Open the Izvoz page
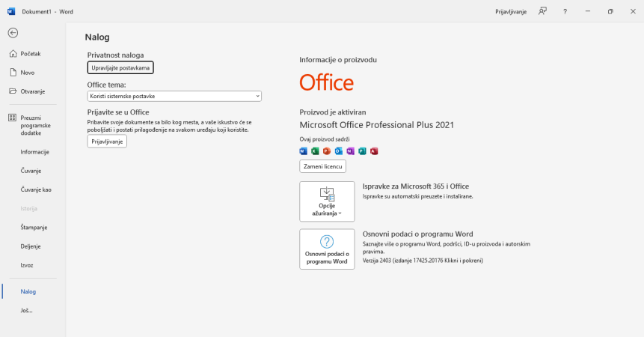This screenshot has width=644, height=337. [27, 265]
